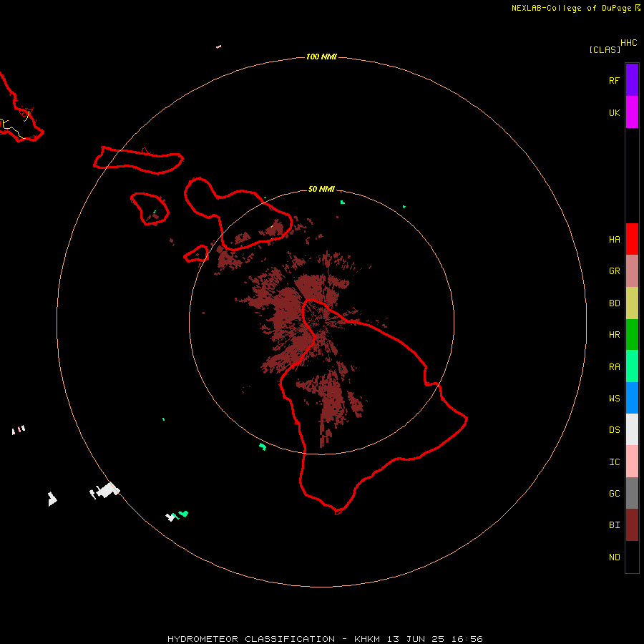Click the HR legend label
Viewport: 644px width, 644px height.
click(x=614, y=335)
